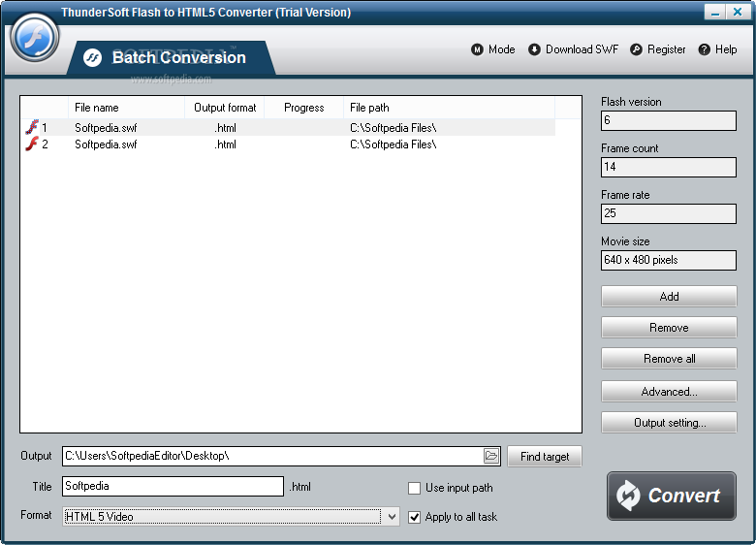Click the file path in row 1
This screenshot has height=545, width=756.
(393, 128)
